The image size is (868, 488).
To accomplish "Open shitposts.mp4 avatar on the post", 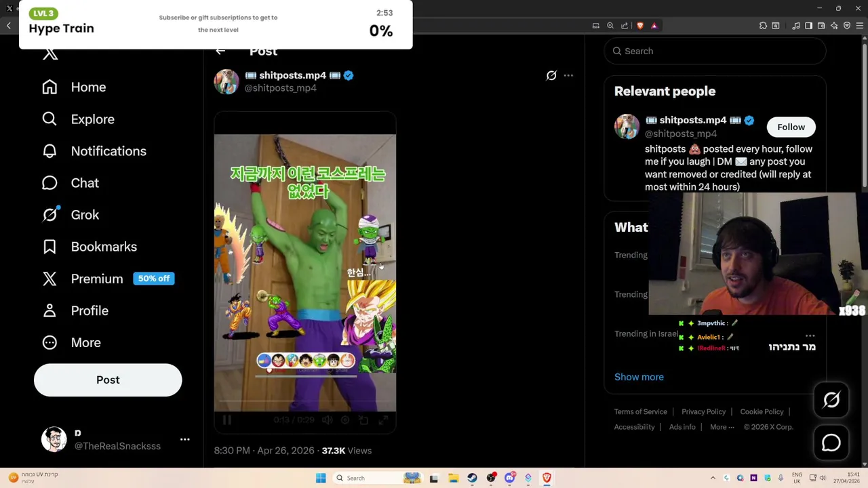I will pyautogui.click(x=226, y=81).
